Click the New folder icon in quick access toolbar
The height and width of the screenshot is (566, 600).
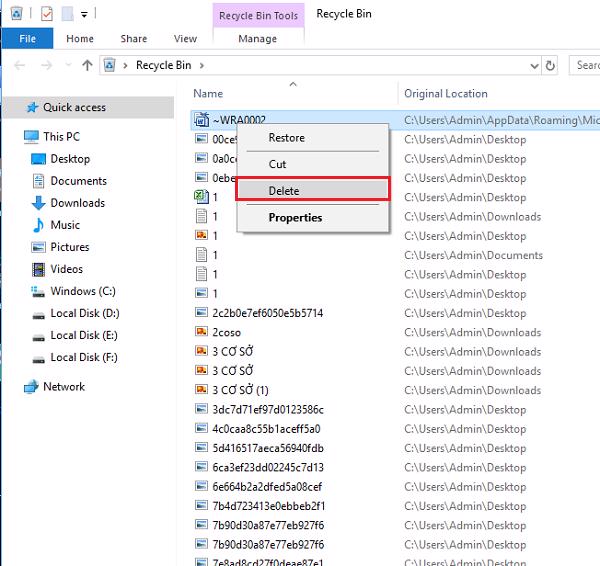67,14
